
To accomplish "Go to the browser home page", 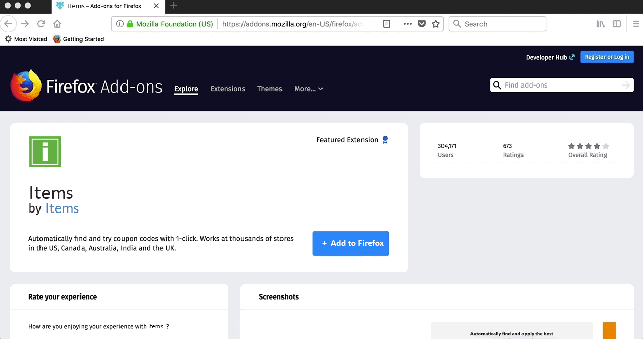I will pos(57,24).
